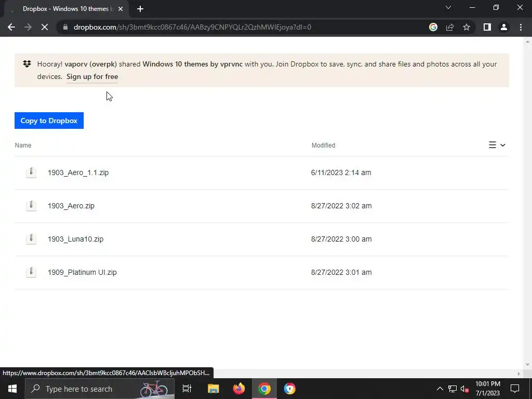Share this page via the share icon
The height and width of the screenshot is (399, 532).
(x=450, y=27)
